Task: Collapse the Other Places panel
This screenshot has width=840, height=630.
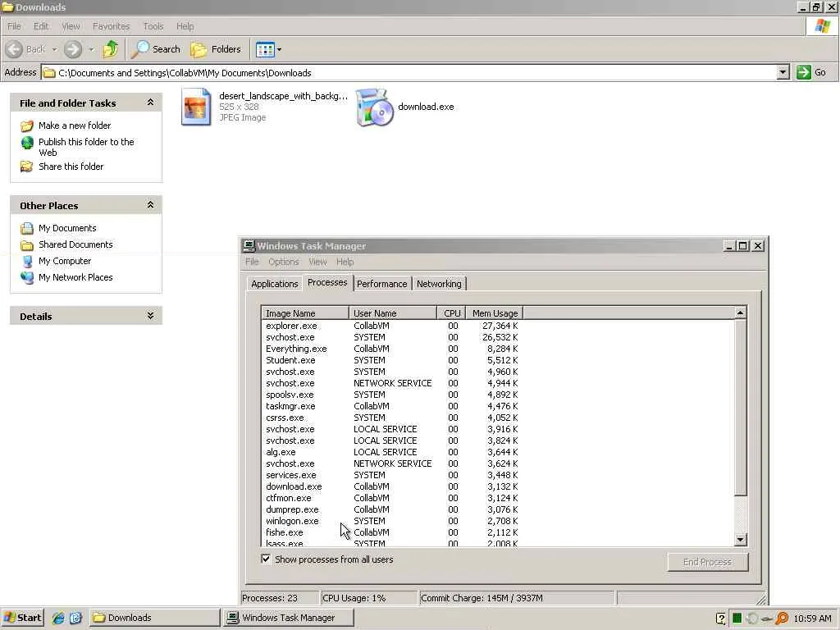Action: pyautogui.click(x=151, y=204)
